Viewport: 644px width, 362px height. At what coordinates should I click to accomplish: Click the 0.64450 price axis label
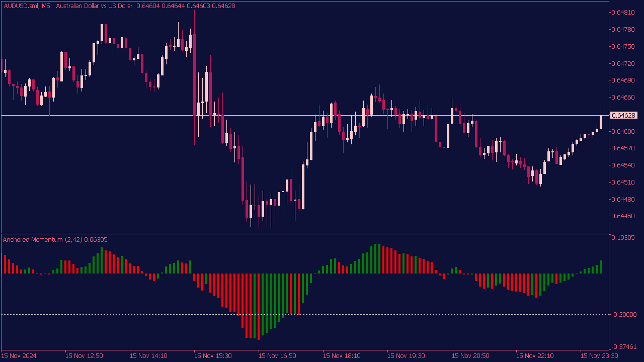pos(623,216)
